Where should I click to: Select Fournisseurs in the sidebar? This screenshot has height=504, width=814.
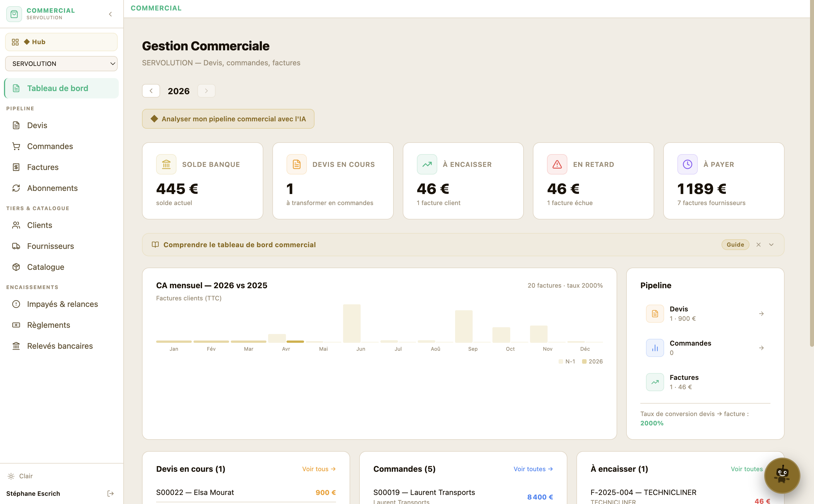[50, 246]
